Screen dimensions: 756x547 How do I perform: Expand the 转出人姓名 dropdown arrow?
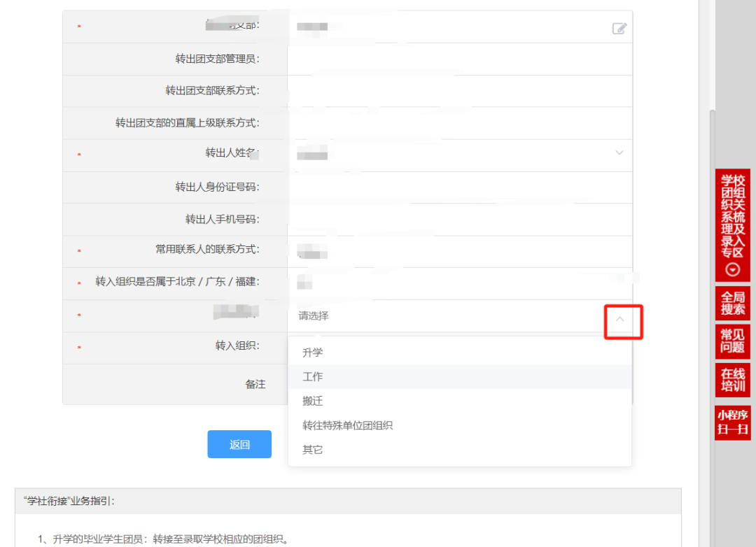coord(619,152)
